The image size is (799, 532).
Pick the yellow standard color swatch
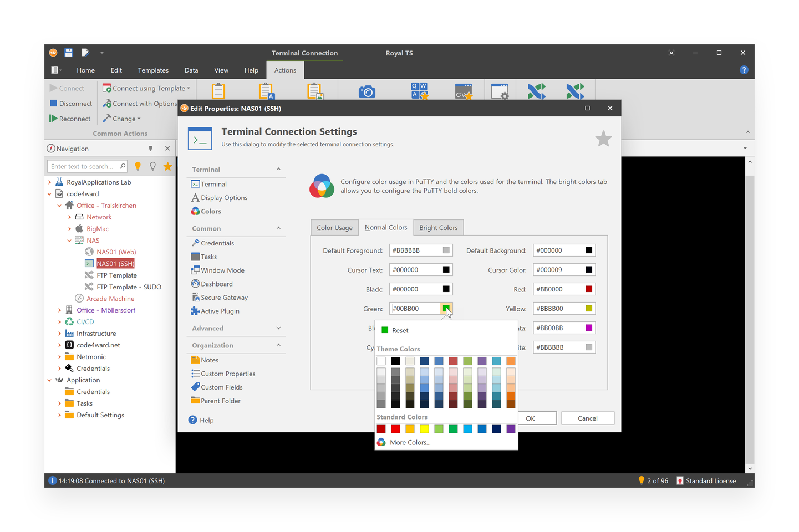[x=424, y=429]
